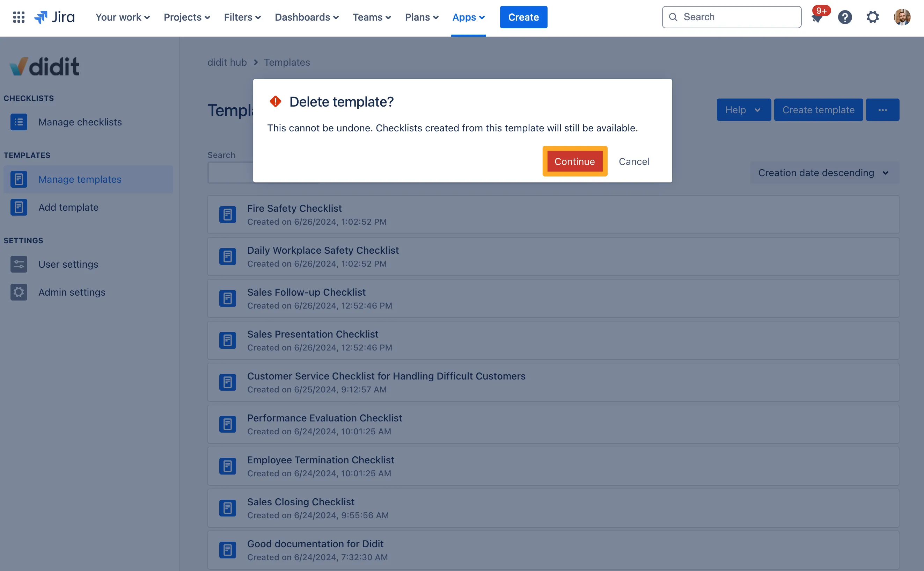This screenshot has height=571, width=924.
Task: Cancel the Delete template dialog
Action: 634,161
